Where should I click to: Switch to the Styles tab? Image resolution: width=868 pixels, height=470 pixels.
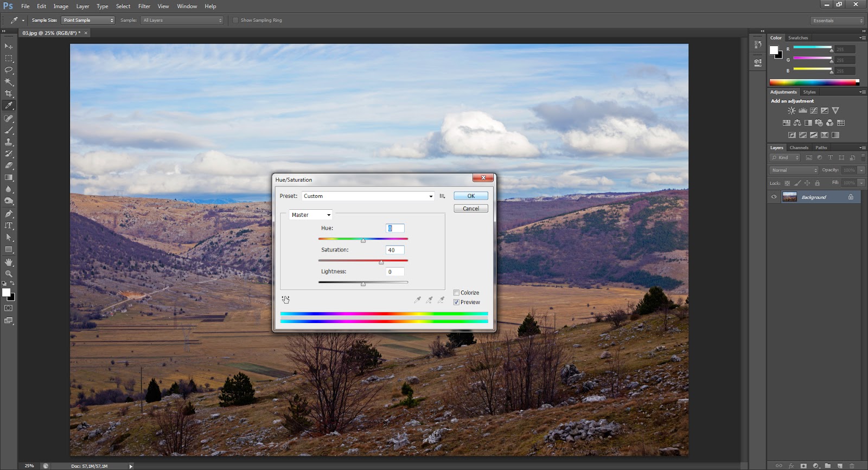pos(809,92)
